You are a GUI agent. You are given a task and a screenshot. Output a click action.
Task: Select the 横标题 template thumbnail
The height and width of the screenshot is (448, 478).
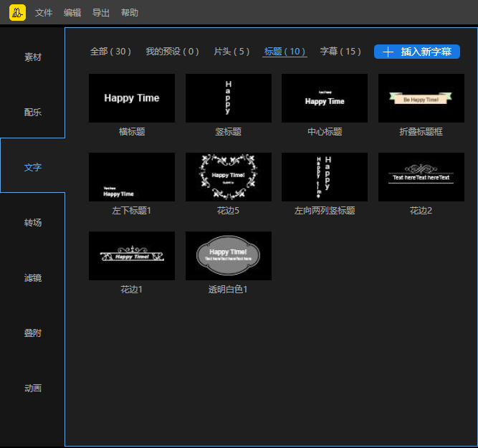pos(132,98)
